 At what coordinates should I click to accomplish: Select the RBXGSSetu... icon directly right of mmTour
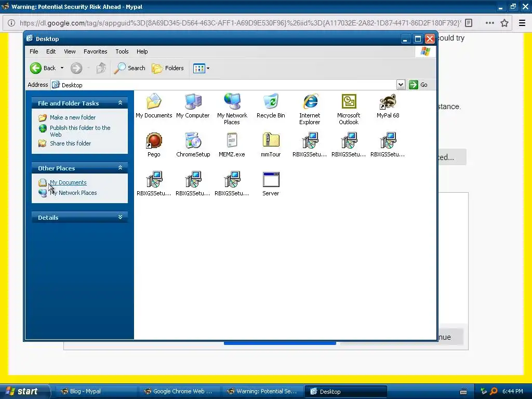pos(310,145)
